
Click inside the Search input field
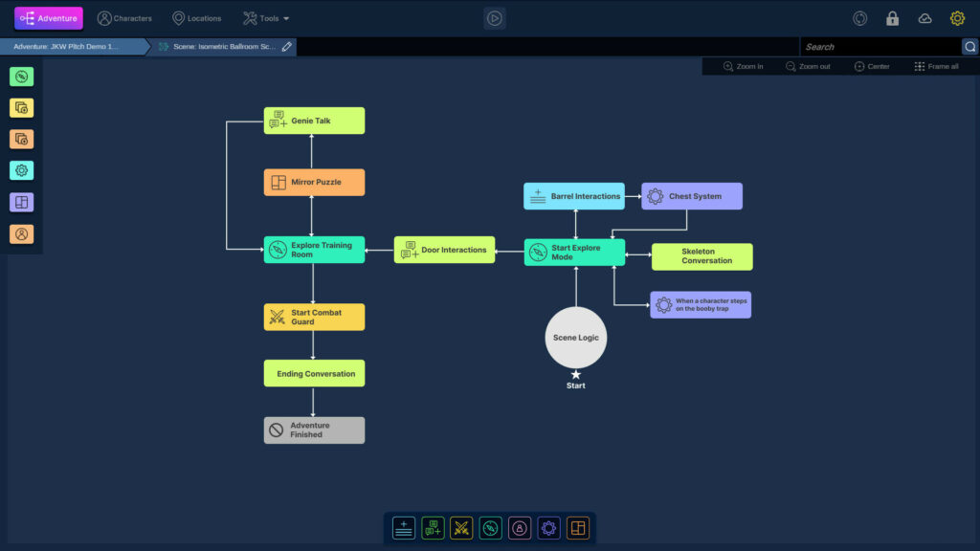879,47
